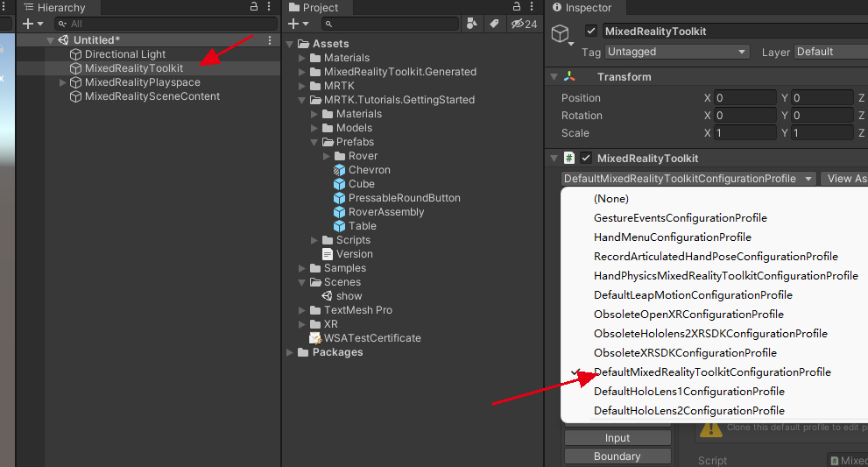This screenshot has width=868, height=467.
Task: Select the show scene asset icon
Action: pos(328,296)
